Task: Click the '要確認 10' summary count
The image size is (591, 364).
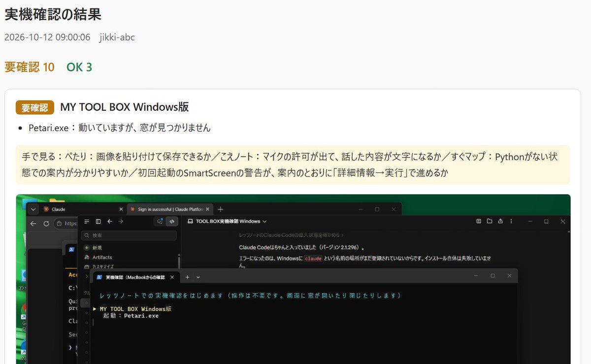Action: 30,67
